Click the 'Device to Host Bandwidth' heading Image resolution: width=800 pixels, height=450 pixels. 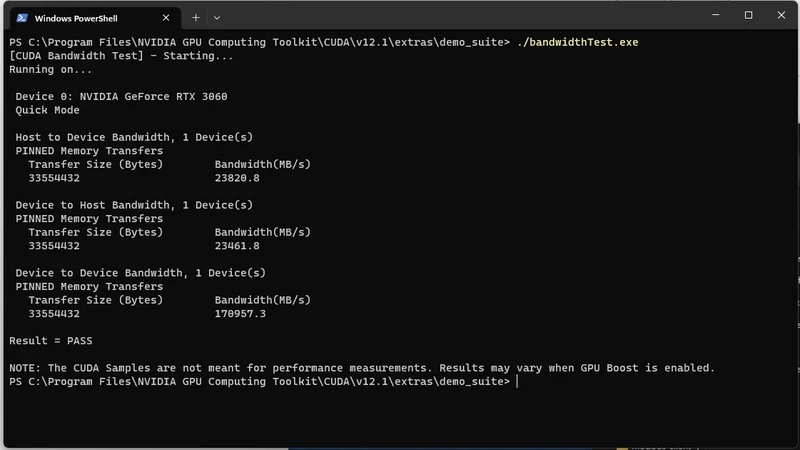coord(134,205)
